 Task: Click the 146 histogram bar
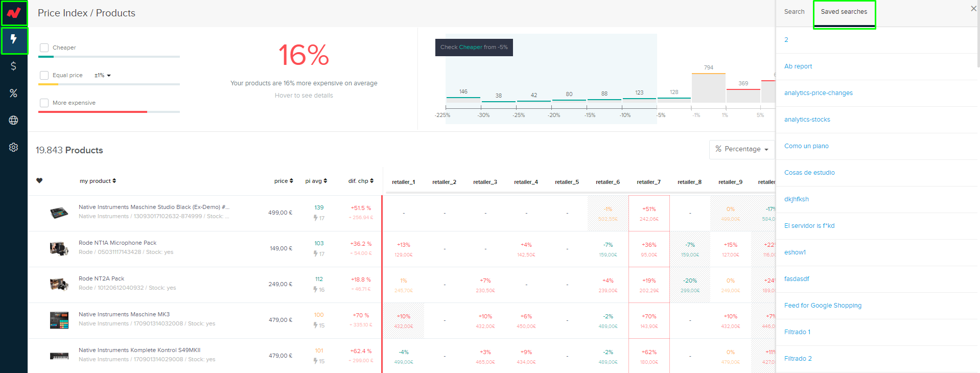463,100
